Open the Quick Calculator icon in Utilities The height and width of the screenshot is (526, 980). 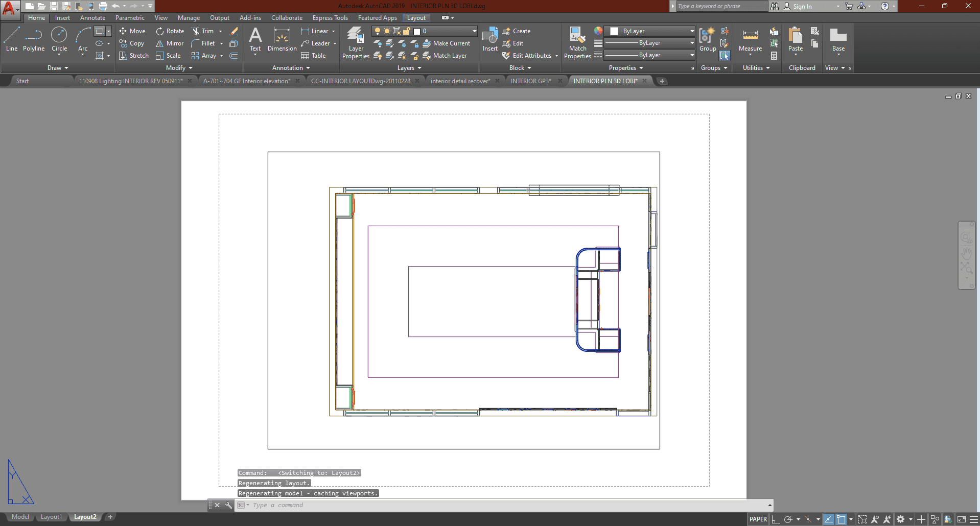(774, 56)
